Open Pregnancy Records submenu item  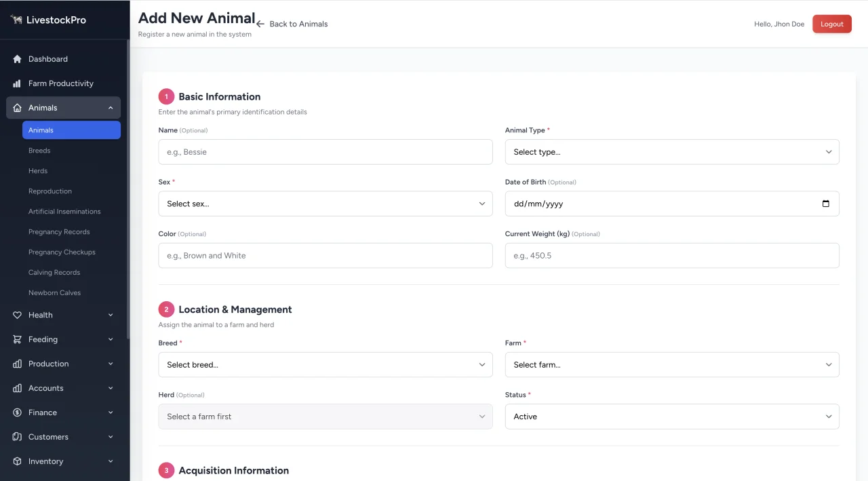(71, 232)
